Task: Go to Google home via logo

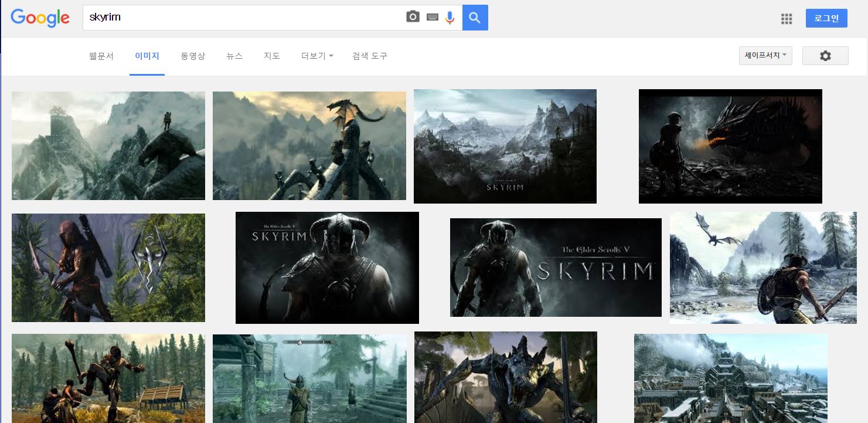Action: click(40, 18)
